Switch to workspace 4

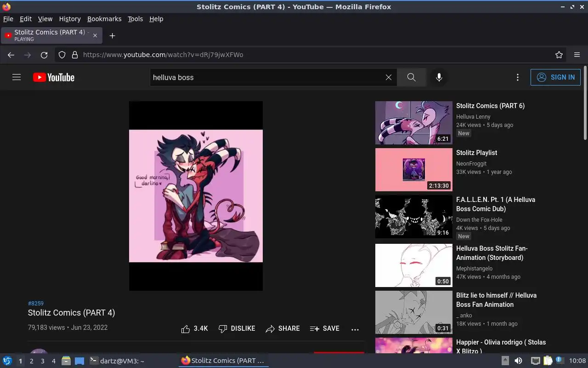pyautogui.click(x=53, y=361)
